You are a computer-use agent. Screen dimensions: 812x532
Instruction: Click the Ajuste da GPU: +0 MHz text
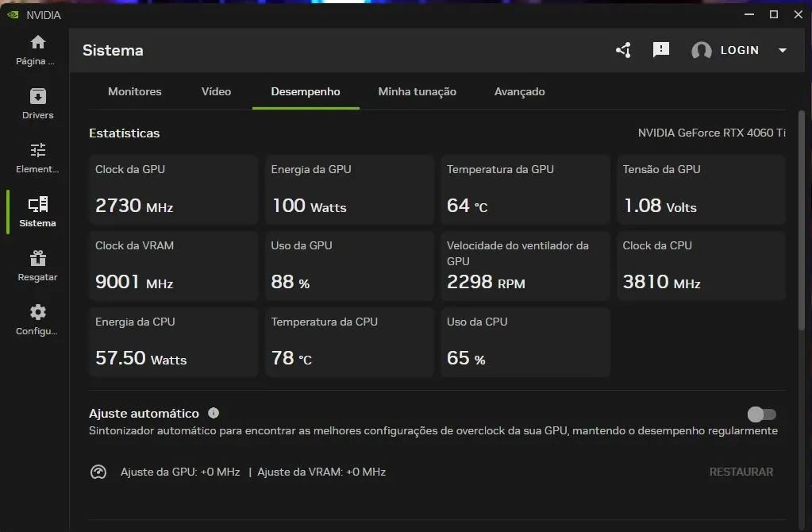(180, 472)
